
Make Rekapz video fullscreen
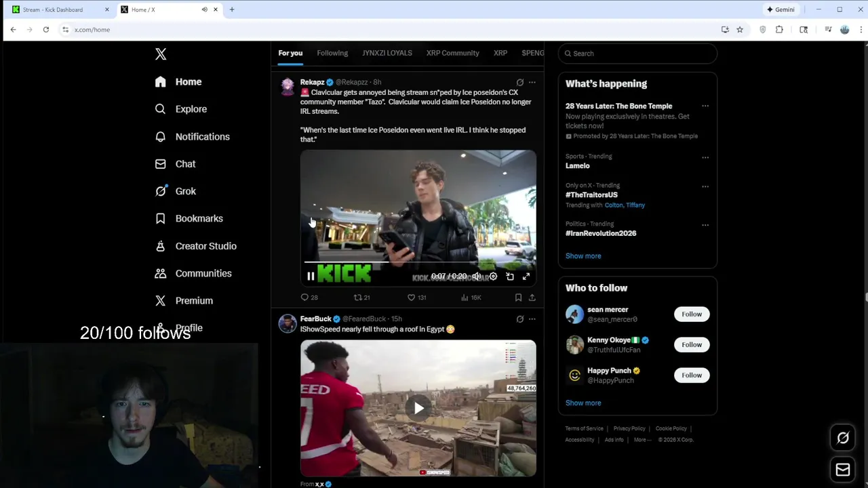(x=526, y=277)
